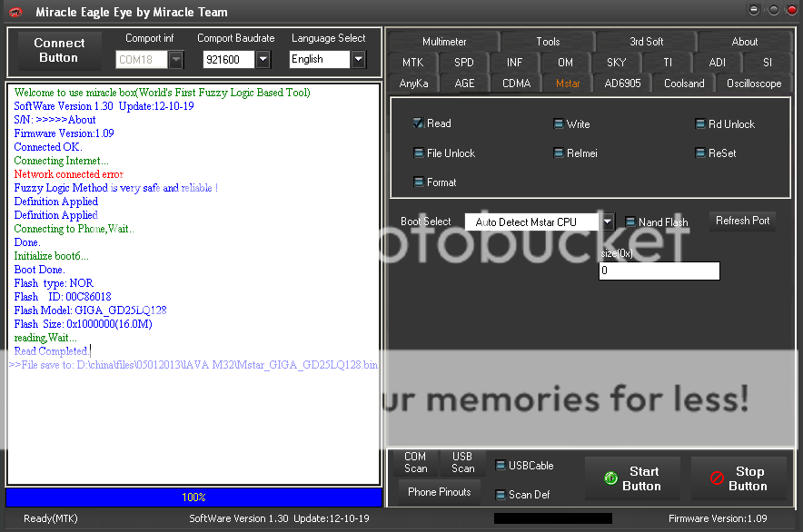
Task: Click the red close window button
Action: click(x=792, y=10)
